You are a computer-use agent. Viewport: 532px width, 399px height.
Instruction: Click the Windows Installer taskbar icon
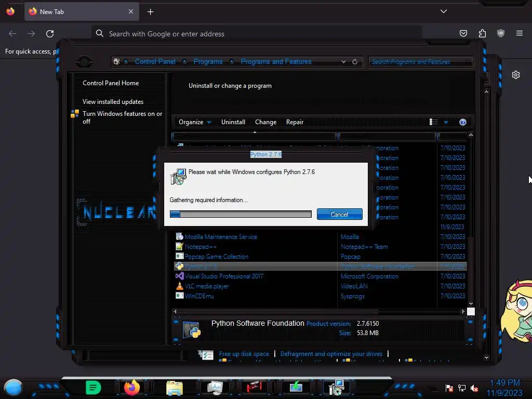[x=337, y=388]
